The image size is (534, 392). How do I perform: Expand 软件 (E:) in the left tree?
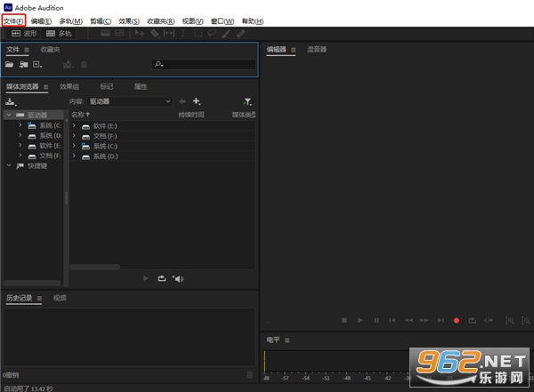coord(20,145)
